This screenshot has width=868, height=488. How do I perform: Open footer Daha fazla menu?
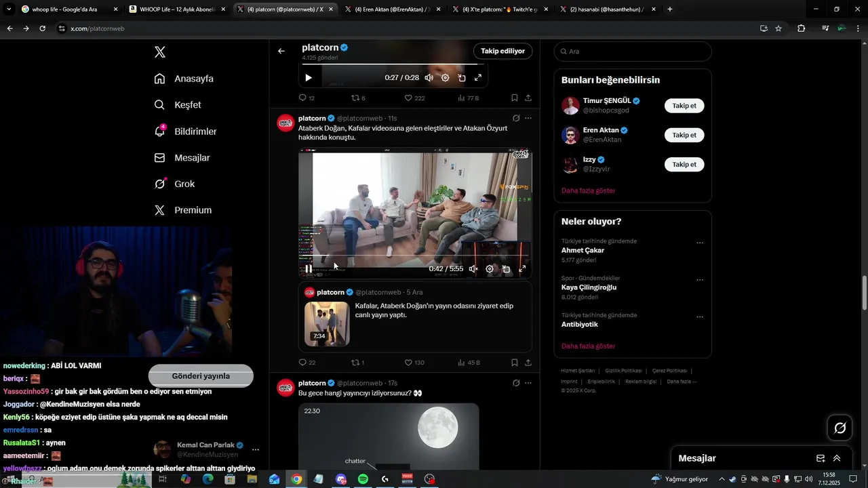682,382
